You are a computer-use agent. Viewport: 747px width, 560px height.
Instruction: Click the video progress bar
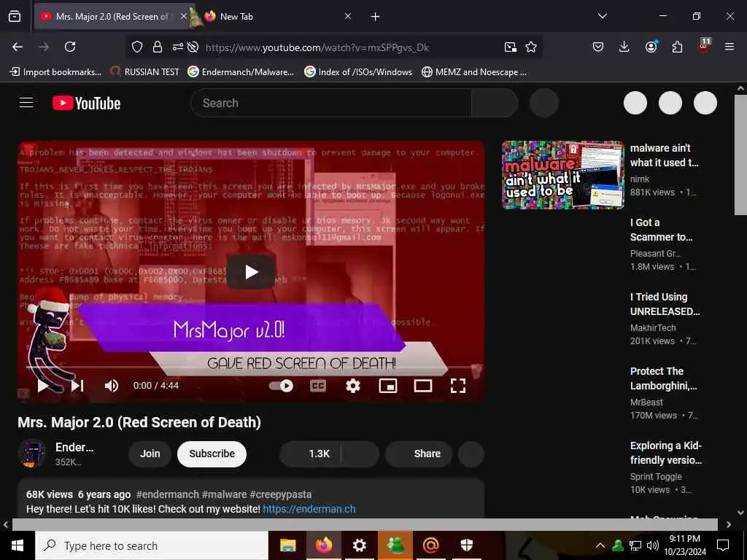[251, 367]
